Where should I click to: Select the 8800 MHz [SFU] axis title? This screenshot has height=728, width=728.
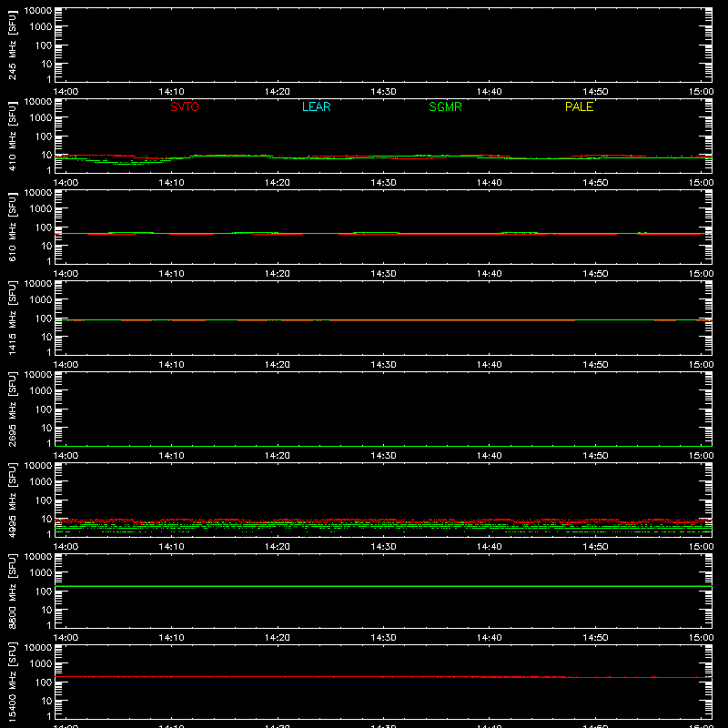point(12,591)
